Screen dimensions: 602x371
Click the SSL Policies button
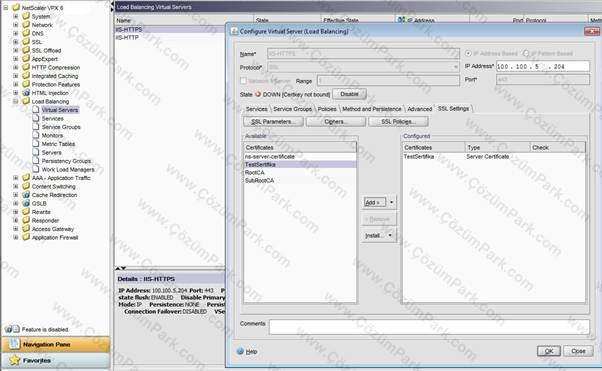398,122
